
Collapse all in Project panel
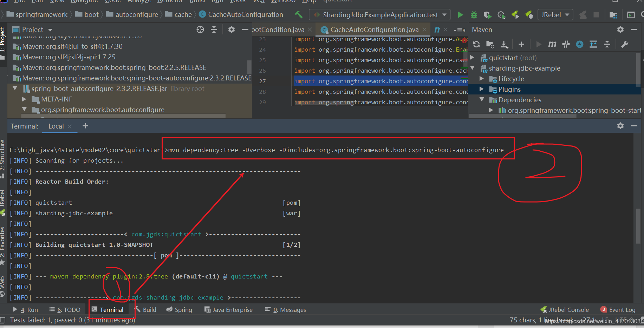click(x=214, y=29)
